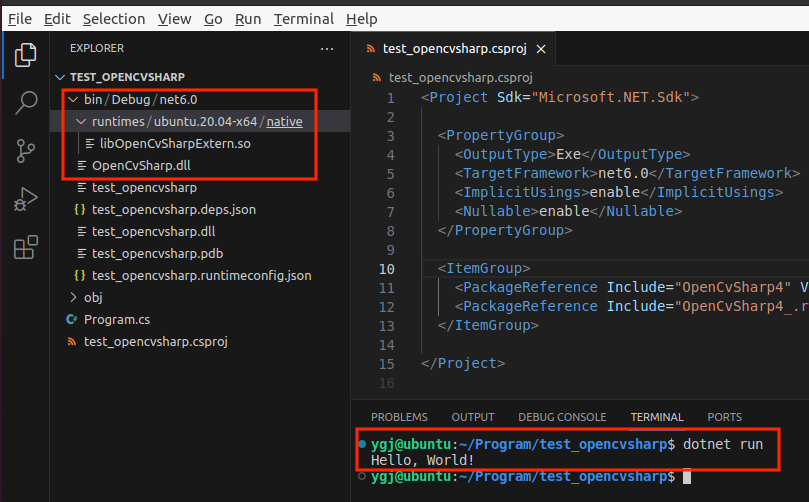The height and width of the screenshot is (502, 809).
Task: Open the Source Control view icon
Action: [25, 151]
